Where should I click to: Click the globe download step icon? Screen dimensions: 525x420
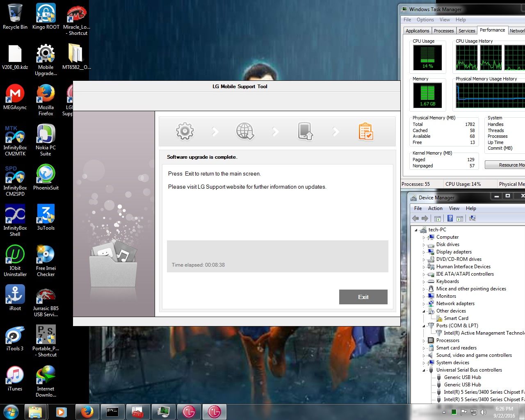coord(245,131)
